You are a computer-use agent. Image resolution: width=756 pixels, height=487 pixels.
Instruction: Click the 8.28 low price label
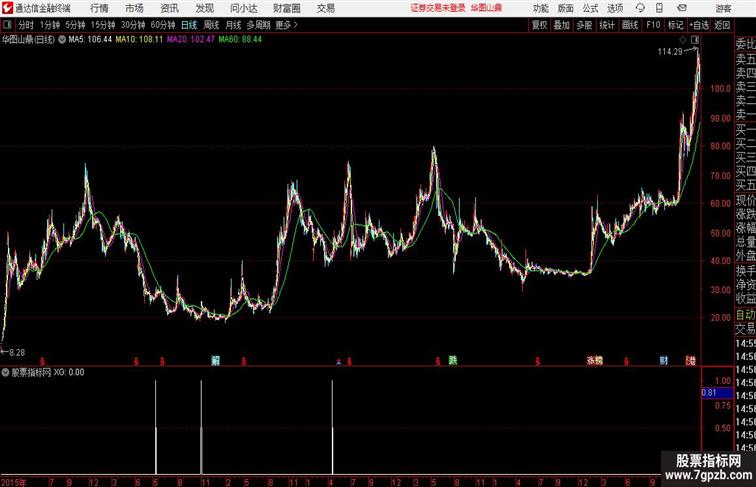pyautogui.click(x=17, y=352)
